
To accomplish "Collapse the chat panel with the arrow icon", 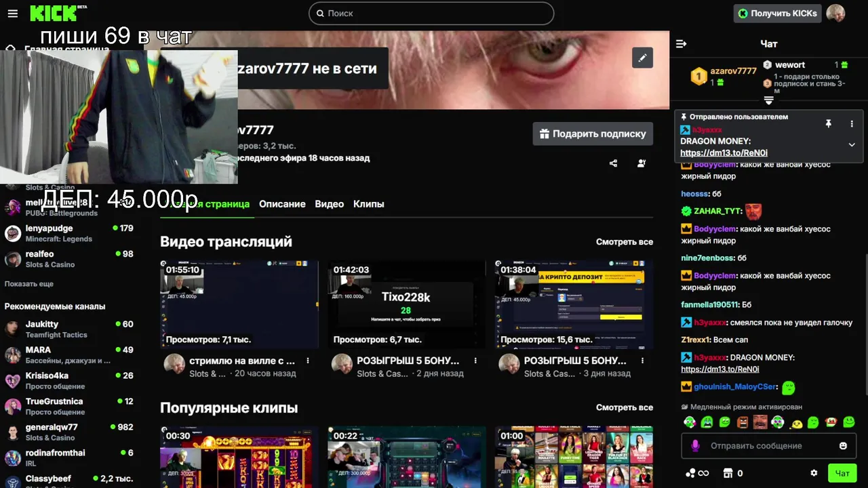I will (x=682, y=44).
